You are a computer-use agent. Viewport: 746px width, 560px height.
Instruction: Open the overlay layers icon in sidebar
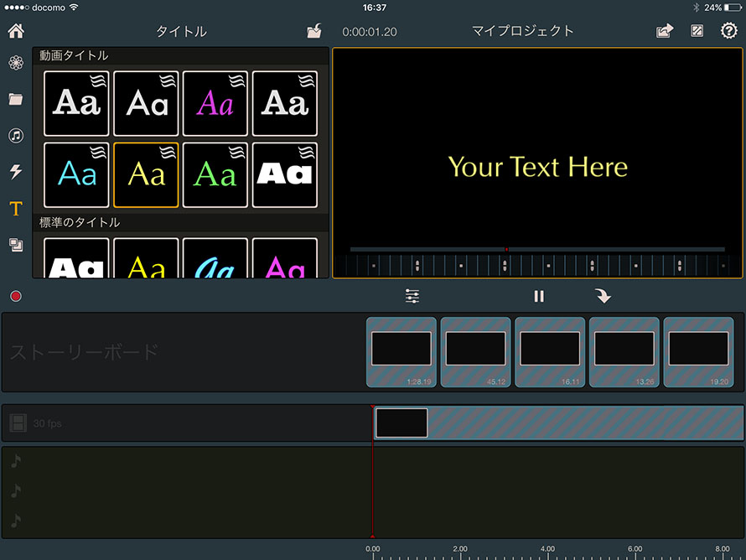click(16, 245)
